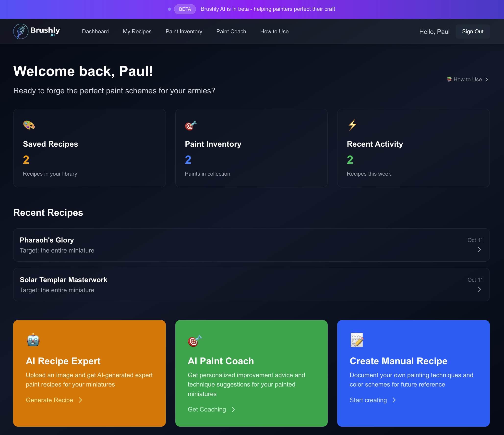Go to Dashboard in the navigation bar
Screen dimensions: 504x435
click(x=95, y=31)
